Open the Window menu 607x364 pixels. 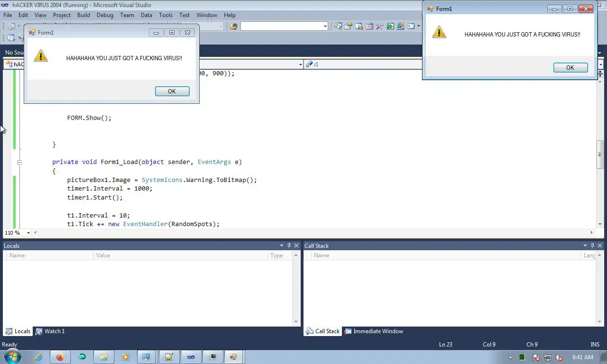pyautogui.click(x=207, y=15)
